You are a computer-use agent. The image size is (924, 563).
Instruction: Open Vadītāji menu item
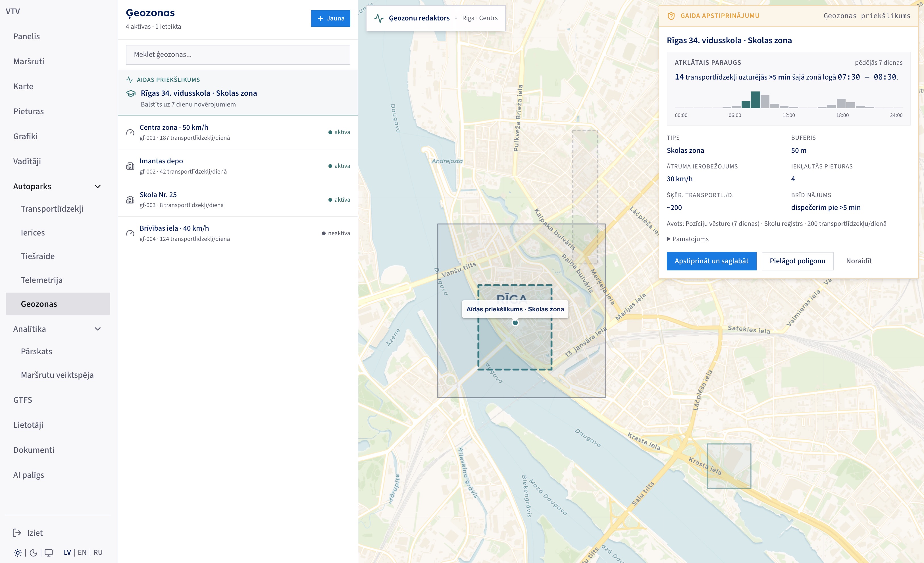tap(58, 161)
